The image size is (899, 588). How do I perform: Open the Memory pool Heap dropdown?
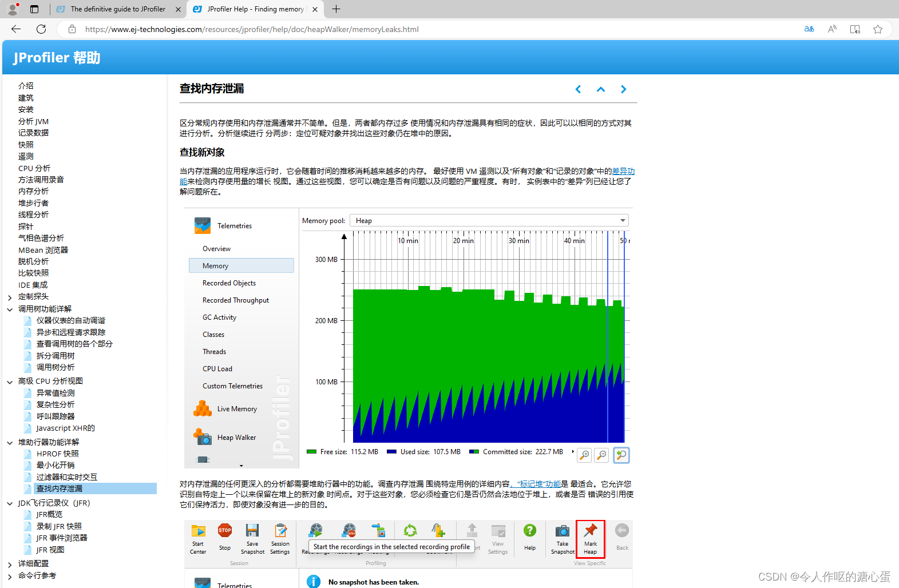[489, 220]
